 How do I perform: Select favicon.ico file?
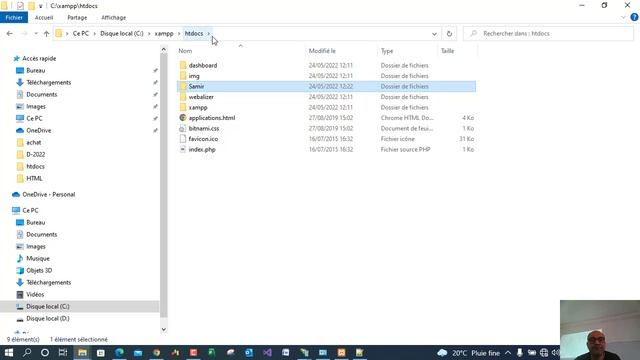click(203, 139)
